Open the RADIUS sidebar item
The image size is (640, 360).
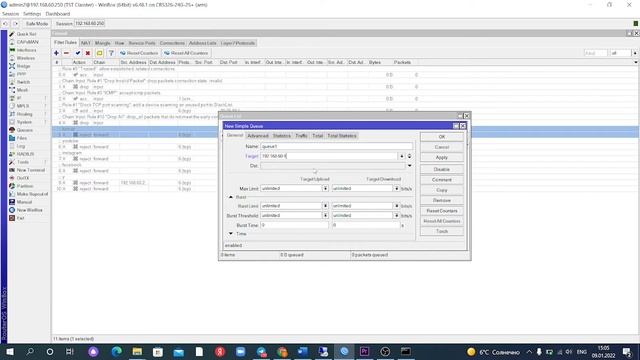click(x=25, y=154)
